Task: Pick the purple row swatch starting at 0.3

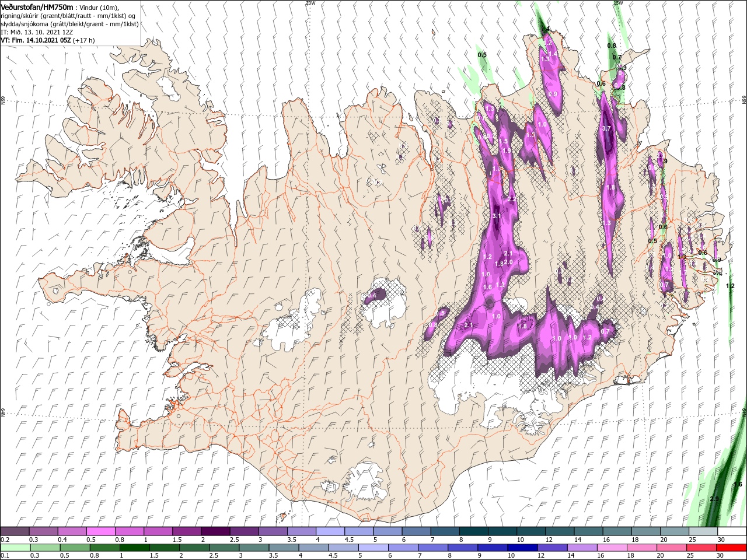Action: (x=43, y=531)
